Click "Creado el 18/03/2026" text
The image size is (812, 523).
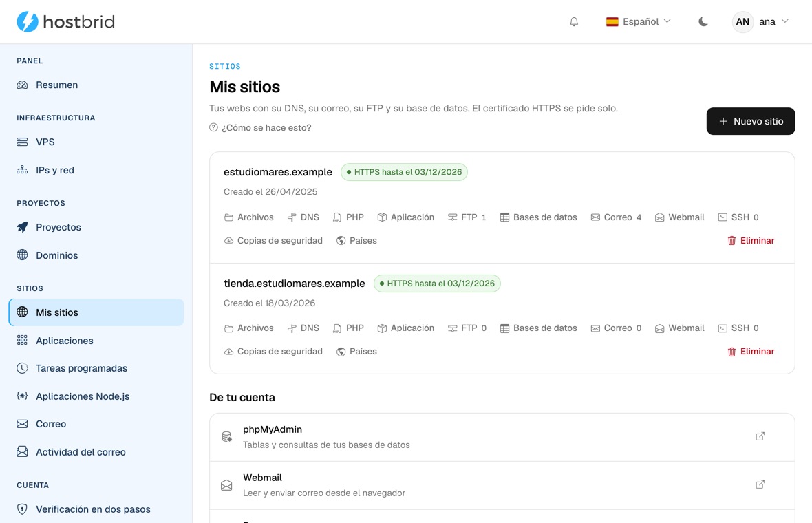(269, 303)
